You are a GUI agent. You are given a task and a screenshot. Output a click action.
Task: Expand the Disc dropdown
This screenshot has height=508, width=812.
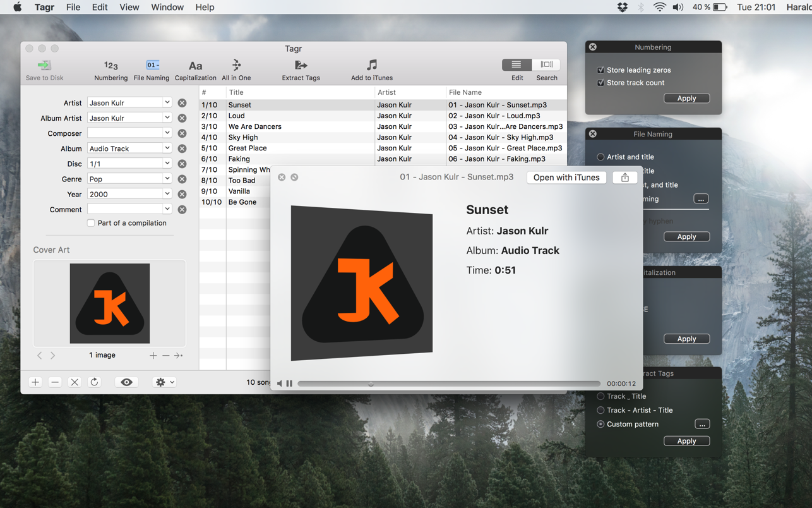pos(167,163)
